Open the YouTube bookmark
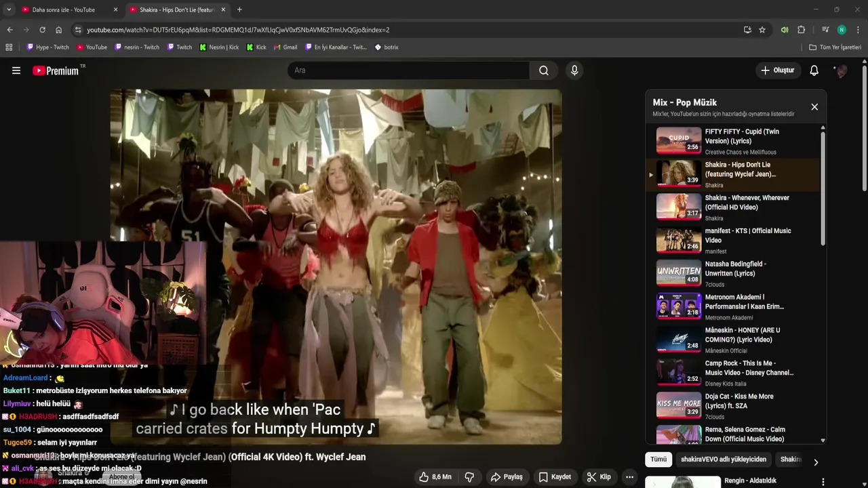 coord(92,47)
